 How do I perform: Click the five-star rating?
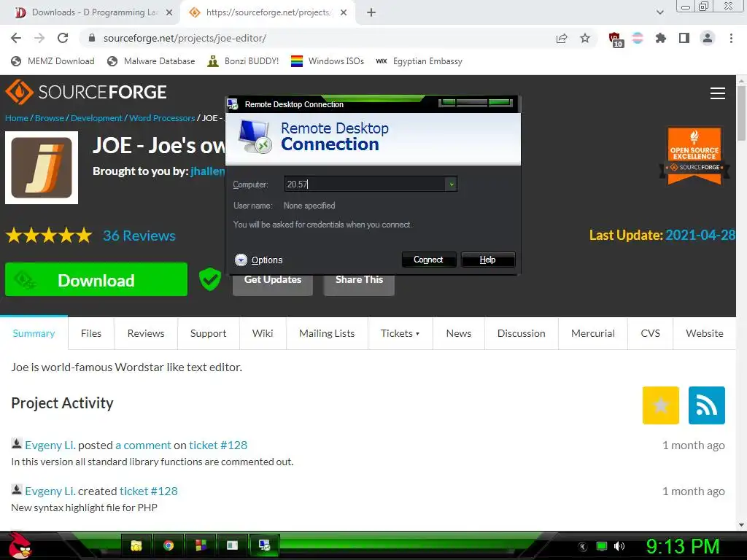[49, 236]
